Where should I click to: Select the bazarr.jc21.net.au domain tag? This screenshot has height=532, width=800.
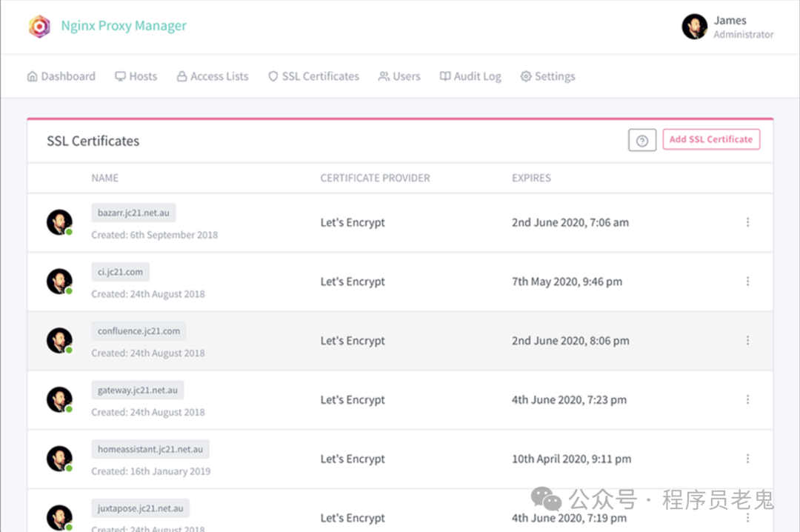tap(133, 213)
